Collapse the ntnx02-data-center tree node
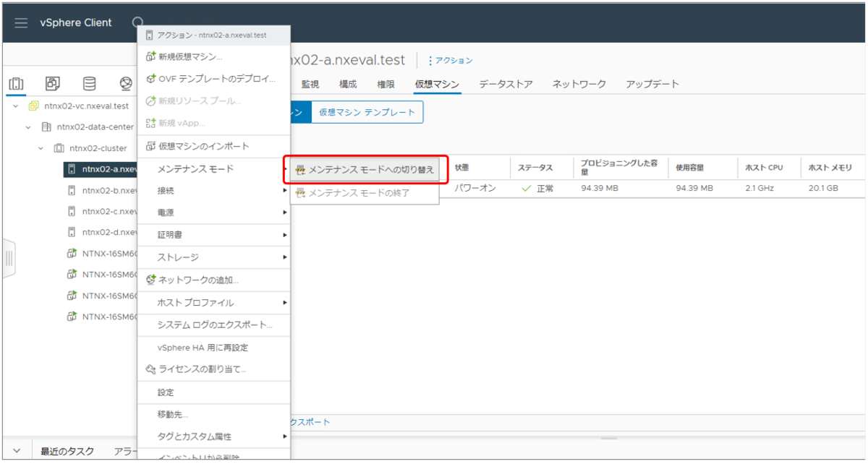Image resolution: width=868 pixels, height=464 pixels. [x=28, y=127]
